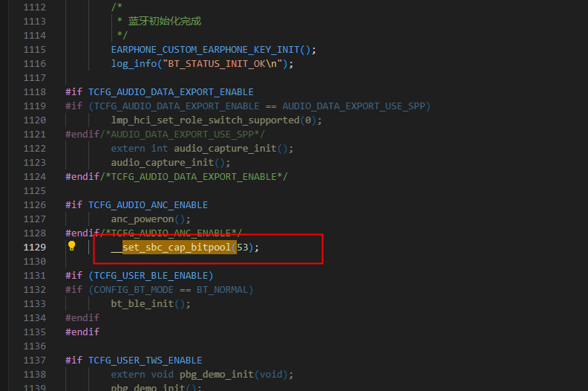Click line number 1137 in the gutter
Image resolution: width=588 pixels, height=391 pixels.
click(34, 361)
